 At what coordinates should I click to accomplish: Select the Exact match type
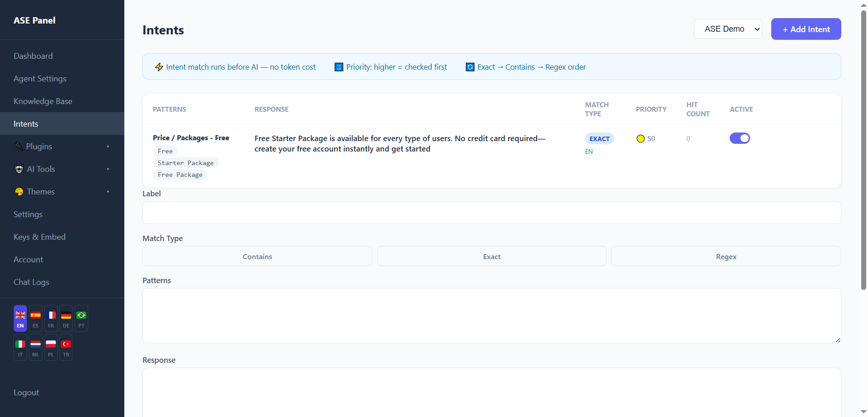pos(492,256)
